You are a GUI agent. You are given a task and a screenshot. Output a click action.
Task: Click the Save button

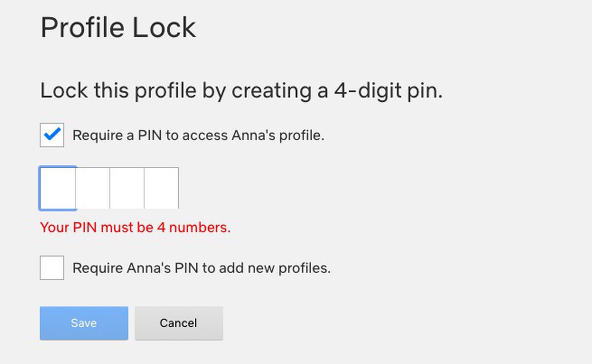point(84,323)
